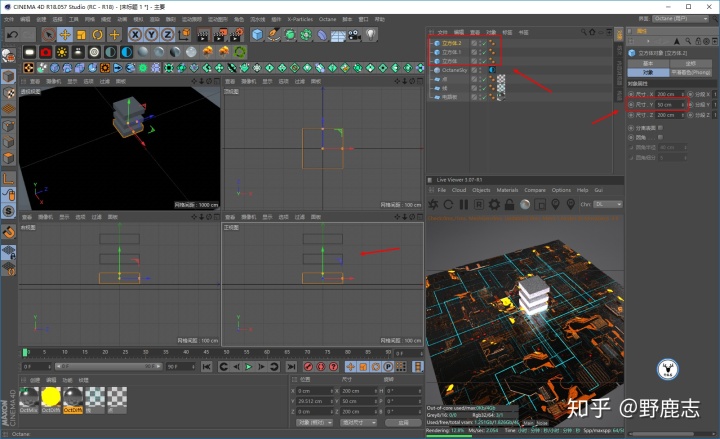
Task: Click the light bulb lighting icon
Action: click(371, 35)
